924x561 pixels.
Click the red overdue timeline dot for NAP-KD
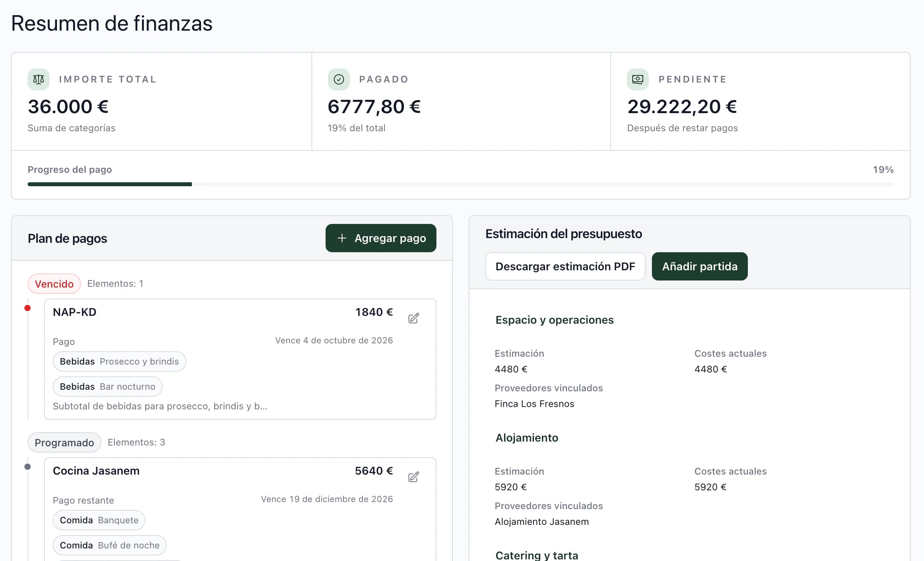point(28,308)
